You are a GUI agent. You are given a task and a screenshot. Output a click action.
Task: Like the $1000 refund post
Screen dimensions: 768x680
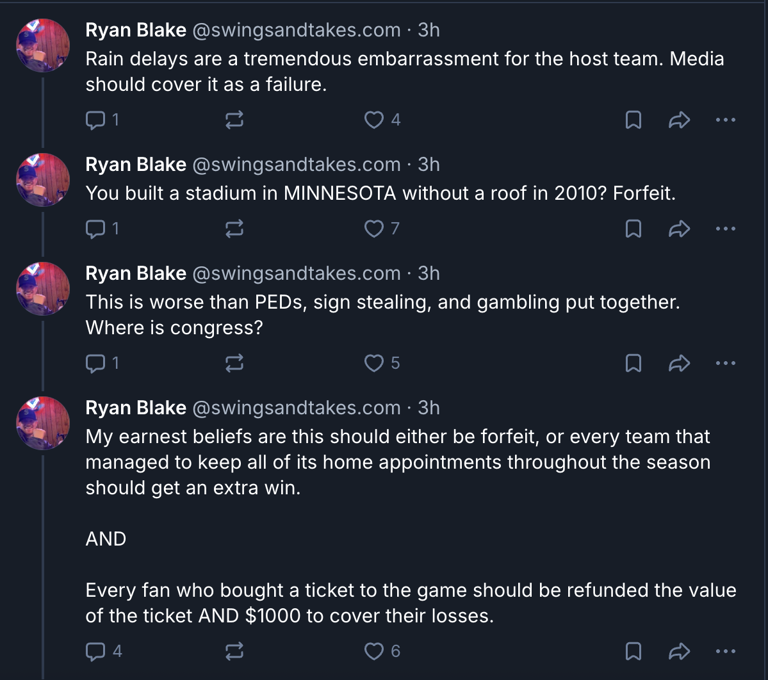(x=374, y=651)
